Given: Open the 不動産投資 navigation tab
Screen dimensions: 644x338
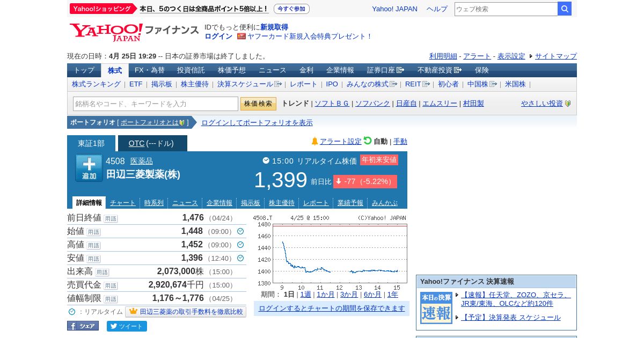Looking at the screenshot, I should point(440,70).
